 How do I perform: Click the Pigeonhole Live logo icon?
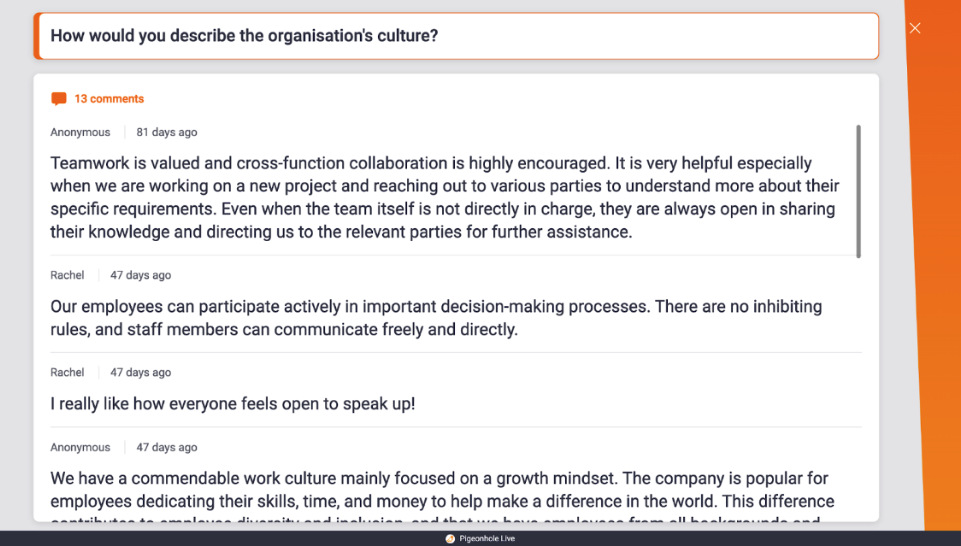(450, 539)
